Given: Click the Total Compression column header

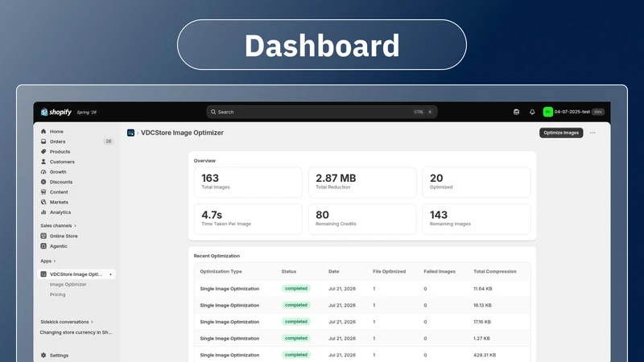Looking at the screenshot, I should 495,271.
